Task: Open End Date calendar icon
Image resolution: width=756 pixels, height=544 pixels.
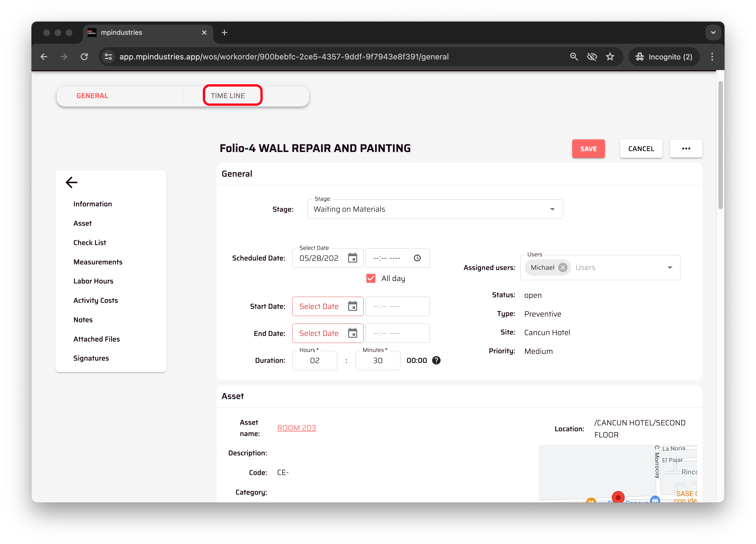Action: tap(352, 333)
